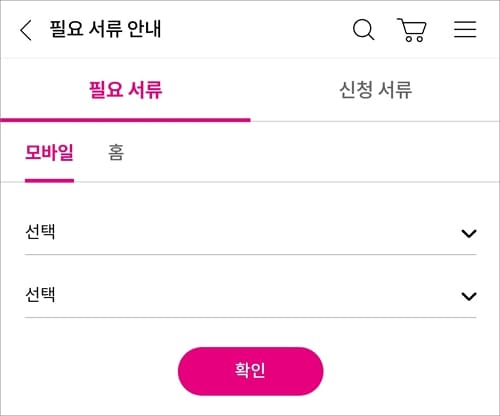Switch to the 신청 서류 tab
The width and height of the screenshot is (500, 416).
(x=375, y=90)
